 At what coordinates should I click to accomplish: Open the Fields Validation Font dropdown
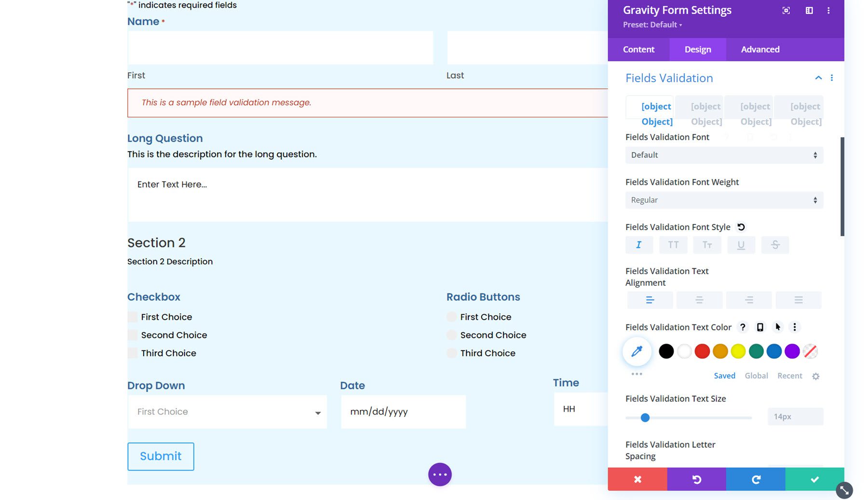click(723, 155)
